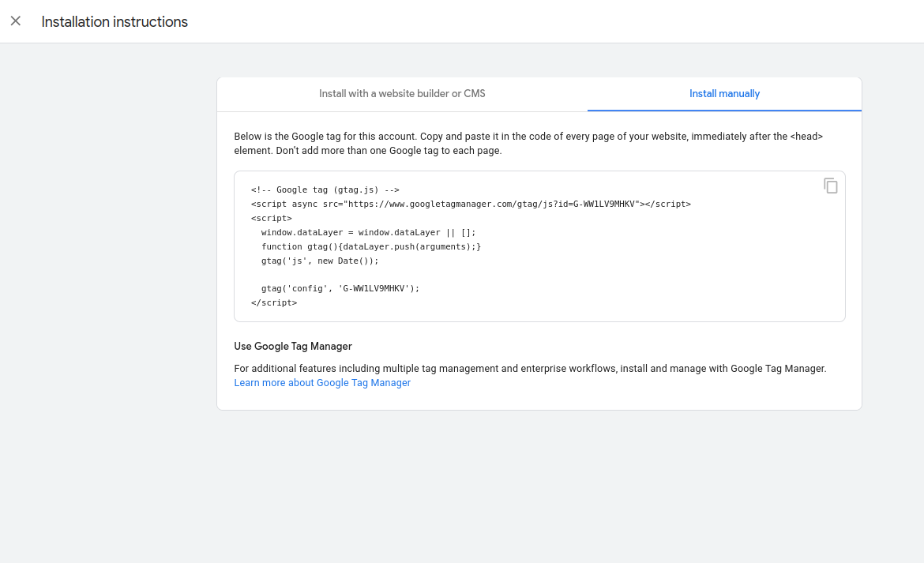Screen dimensions: 924x563
Task: Switch to website builder or CMS tab
Action: coord(402,94)
